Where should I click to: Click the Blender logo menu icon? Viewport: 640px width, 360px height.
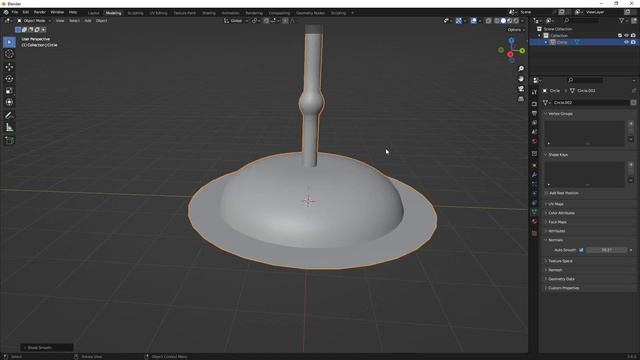tap(6, 12)
